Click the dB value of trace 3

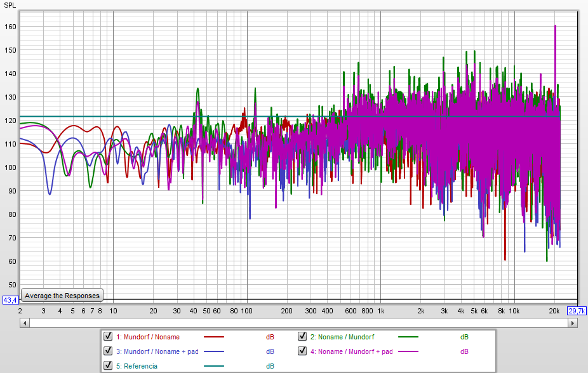[x=270, y=351]
